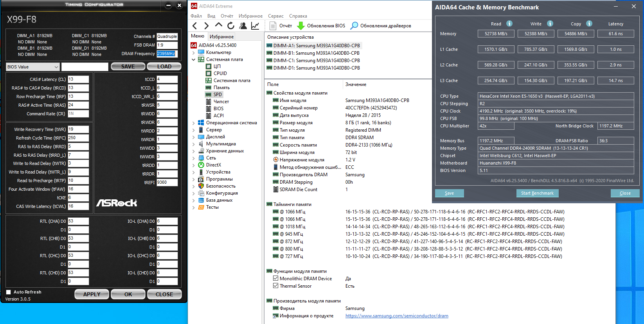
Task: Select the BIOS icon in the tree
Action: [209, 109]
